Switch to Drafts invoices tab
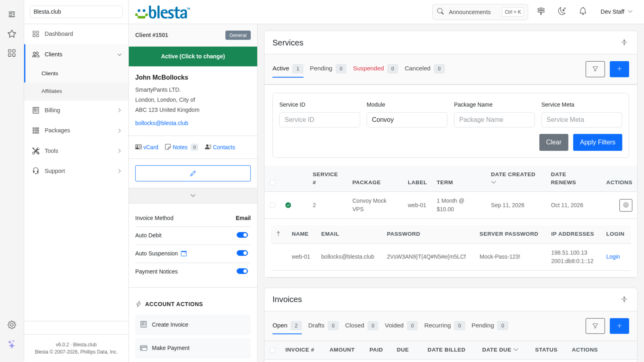The height and width of the screenshot is (362, 644). (323, 325)
